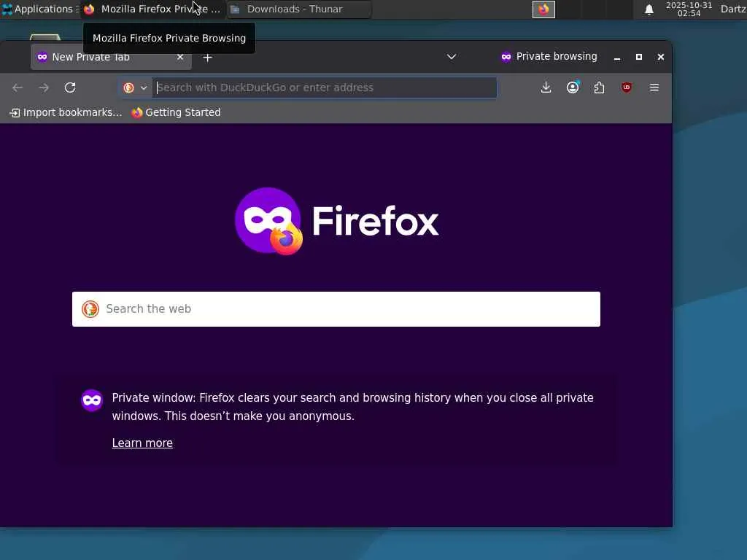The width and height of the screenshot is (747, 560).
Task: Select Mozilla Firefox Private taskbar button
Action: [152, 9]
